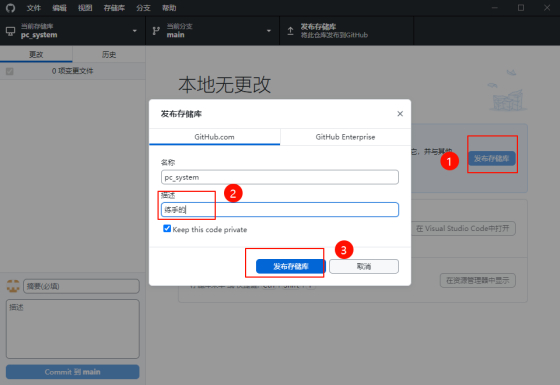This screenshot has height=385, width=560.
Task: Click the 取消 button in dialog
Action: (x=364, y=266)
